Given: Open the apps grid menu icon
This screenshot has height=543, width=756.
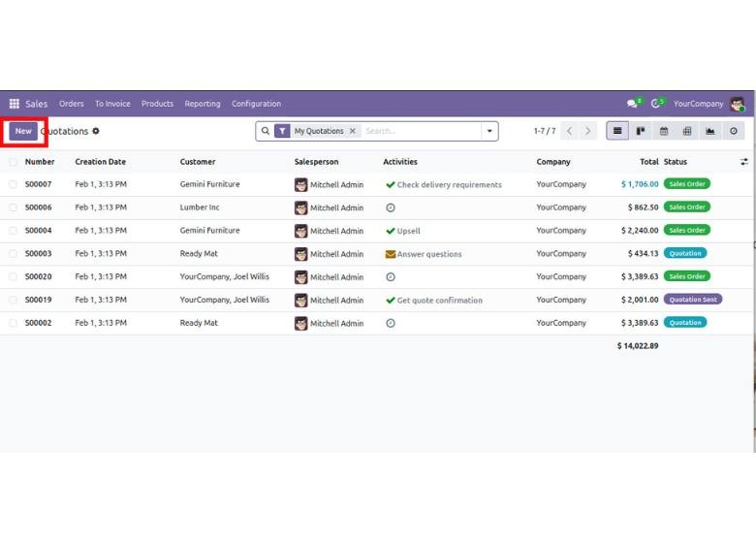Looking at the screenshot, I should [x=14, y=104].
